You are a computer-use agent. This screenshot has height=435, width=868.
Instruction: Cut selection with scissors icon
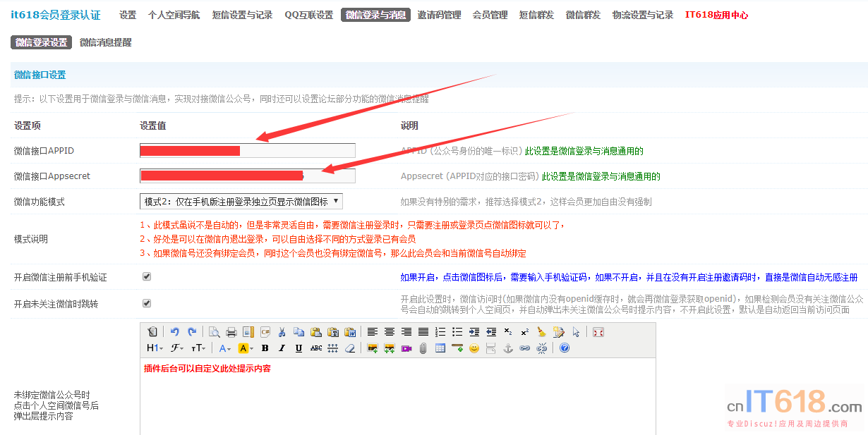click(282, 332)
